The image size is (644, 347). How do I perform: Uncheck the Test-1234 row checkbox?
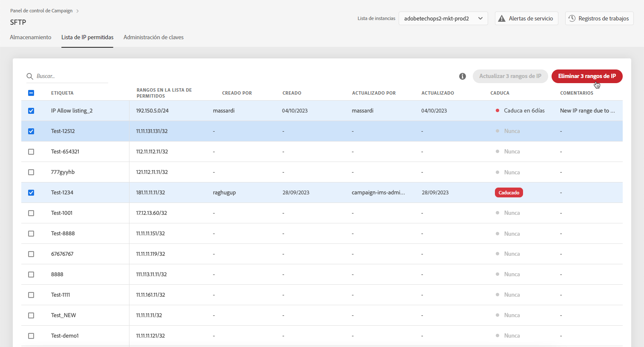click(x=31, y=193)
